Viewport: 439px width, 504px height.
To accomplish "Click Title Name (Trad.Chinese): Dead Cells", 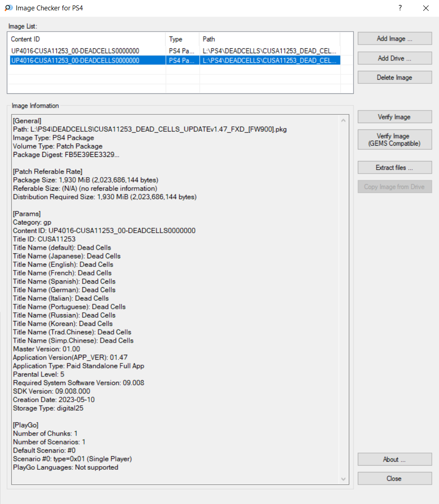I will pyautogui.click(x=72, y=332).
